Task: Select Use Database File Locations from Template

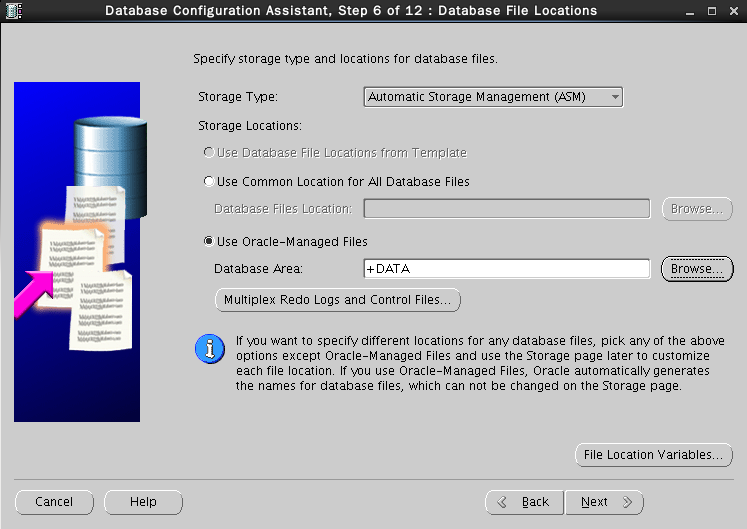Action: 209,153
